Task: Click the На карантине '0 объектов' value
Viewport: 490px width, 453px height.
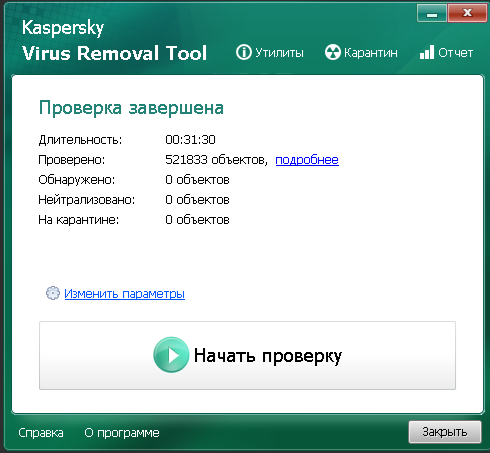Action: coord(197,220)
